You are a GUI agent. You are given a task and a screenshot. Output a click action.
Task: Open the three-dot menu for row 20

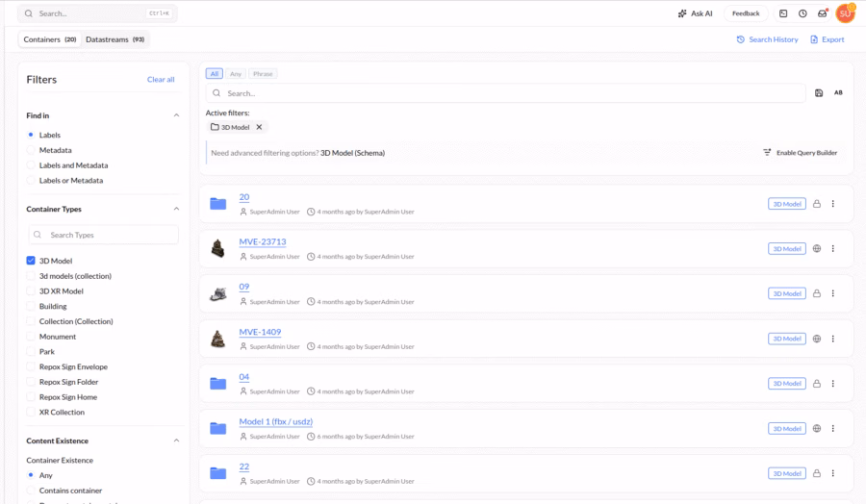pyautogui.click(x=833, y=204)
